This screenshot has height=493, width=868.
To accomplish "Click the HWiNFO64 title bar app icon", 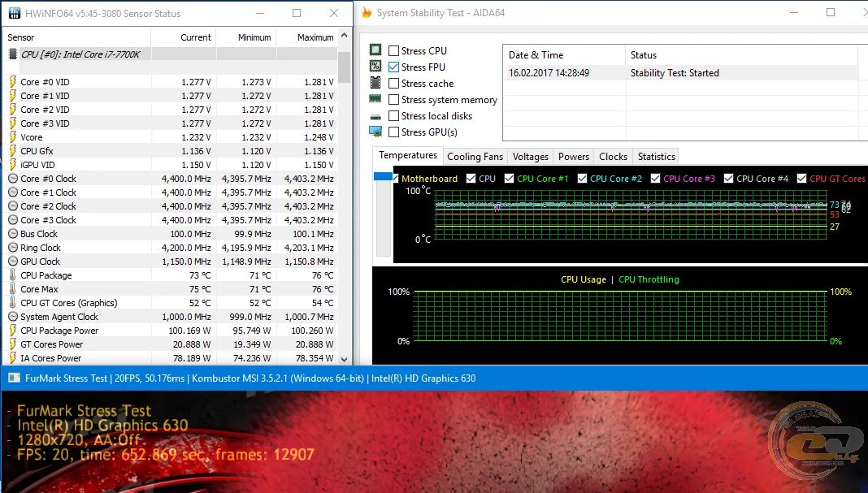I will (x=15, y=13).
